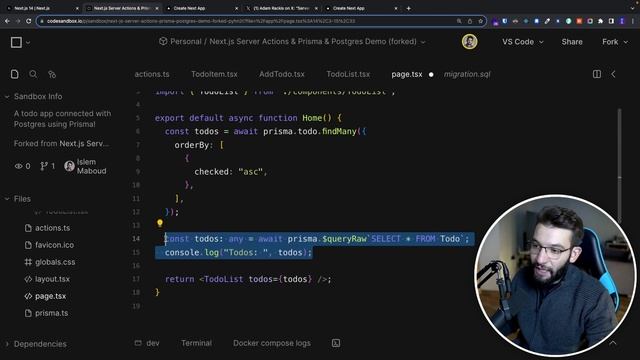Switch to the migration.sql editor tab

pyautogui.click(x=467, y=74)
